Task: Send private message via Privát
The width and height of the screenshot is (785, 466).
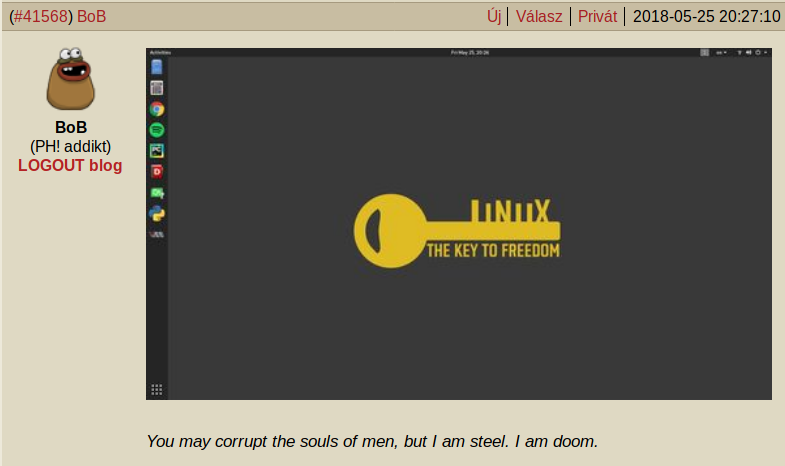Action: point(597,17)
